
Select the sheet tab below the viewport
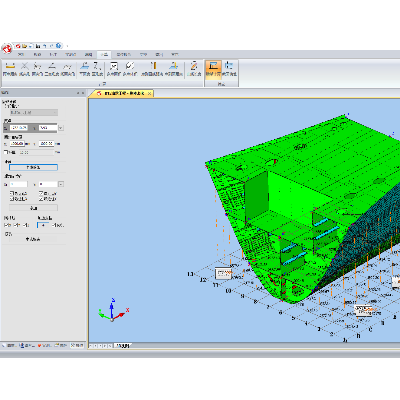[x=122, y=346]
